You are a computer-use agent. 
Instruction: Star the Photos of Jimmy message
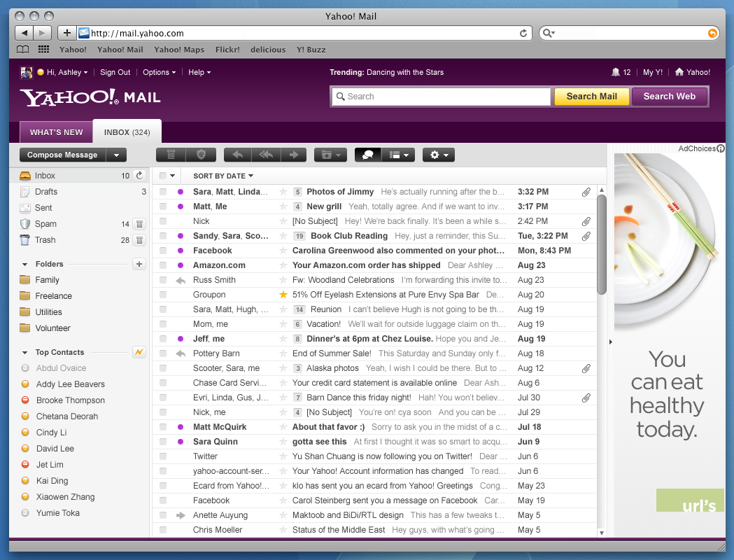(283, 192)
